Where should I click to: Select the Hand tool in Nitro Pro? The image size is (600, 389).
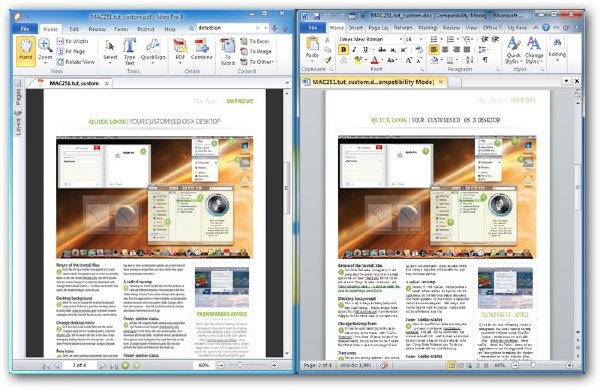coord(26,50)
